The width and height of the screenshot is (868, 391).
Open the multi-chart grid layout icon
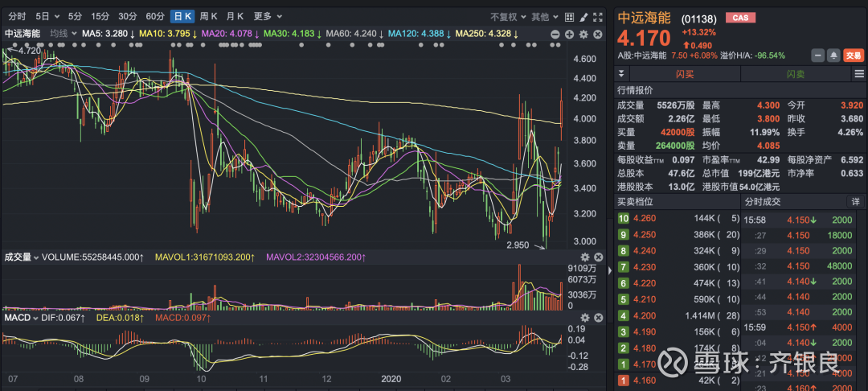pos(570,17)
